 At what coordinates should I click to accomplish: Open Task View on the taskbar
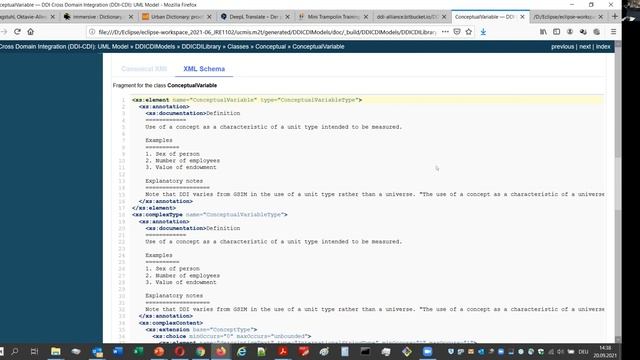34,351
